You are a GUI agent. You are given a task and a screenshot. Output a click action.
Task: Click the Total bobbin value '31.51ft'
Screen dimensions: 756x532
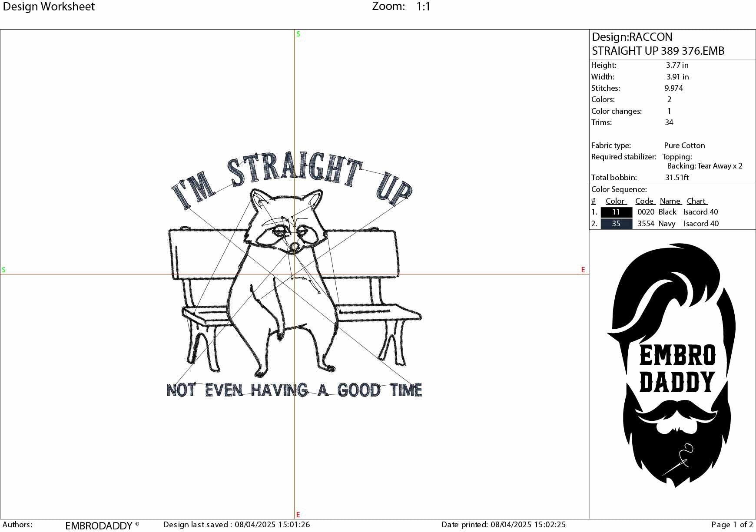[x=677, y=178]
